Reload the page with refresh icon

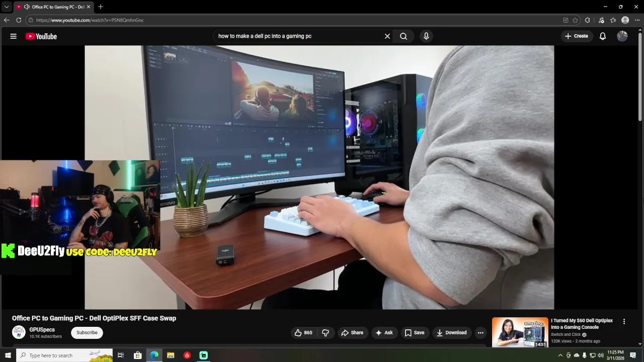click(x=19, y=20)
